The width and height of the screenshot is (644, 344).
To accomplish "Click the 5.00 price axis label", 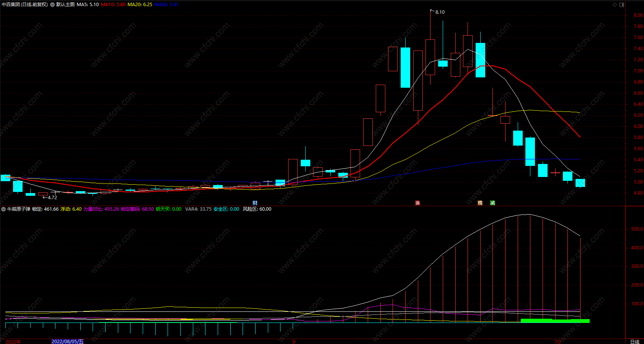I will 638,182.
